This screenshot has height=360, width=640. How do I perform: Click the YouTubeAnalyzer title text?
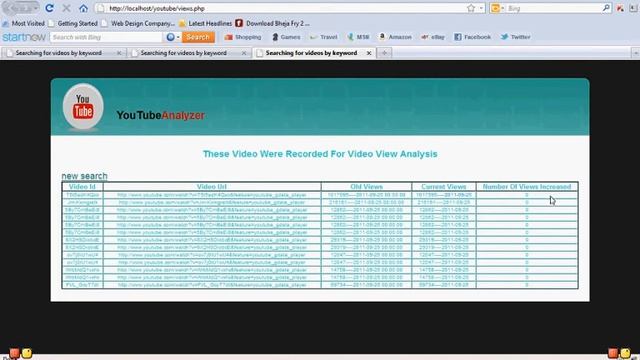160,115
